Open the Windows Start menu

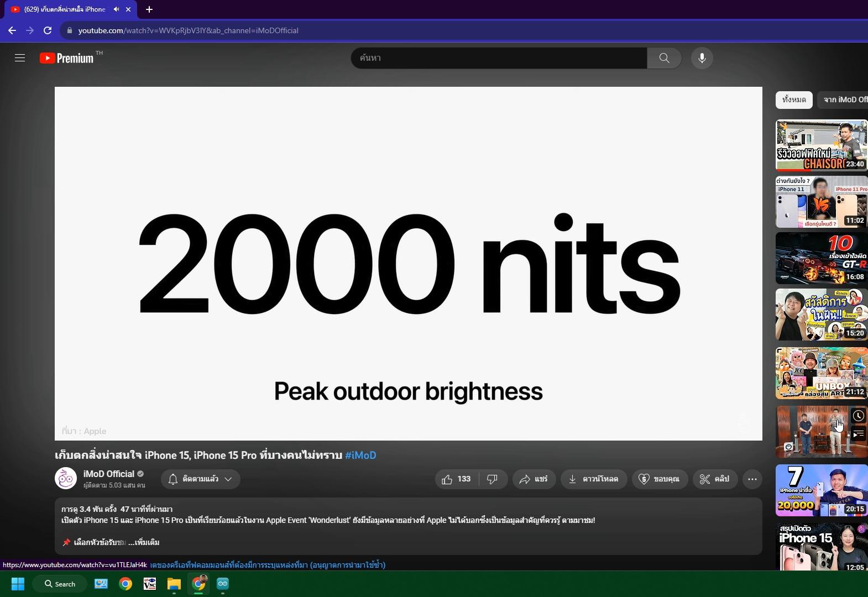[x=18, y=584]
